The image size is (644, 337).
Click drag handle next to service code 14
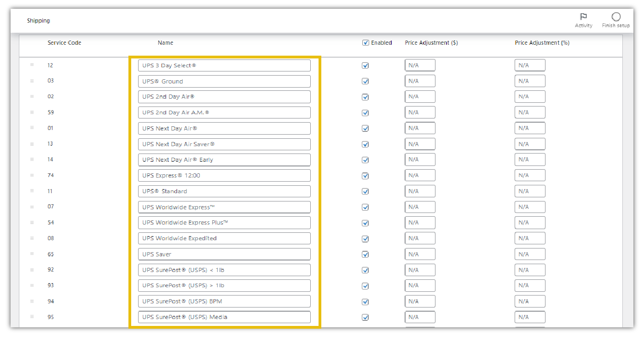point(32,160)
